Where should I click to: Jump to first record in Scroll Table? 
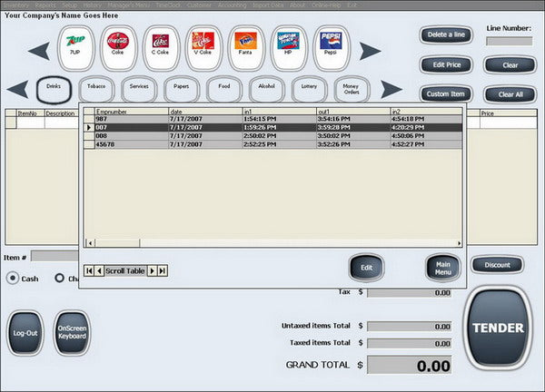point(89,270)
